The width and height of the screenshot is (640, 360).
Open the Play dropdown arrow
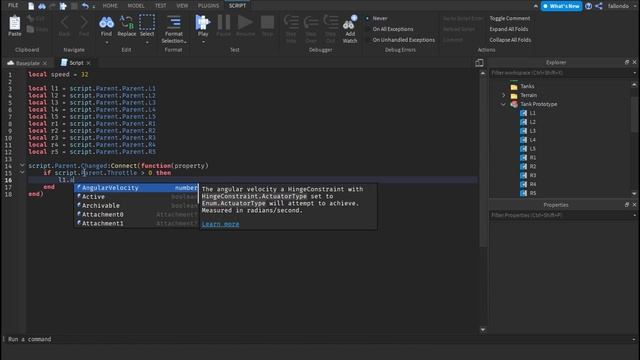[x=203, y=42]
